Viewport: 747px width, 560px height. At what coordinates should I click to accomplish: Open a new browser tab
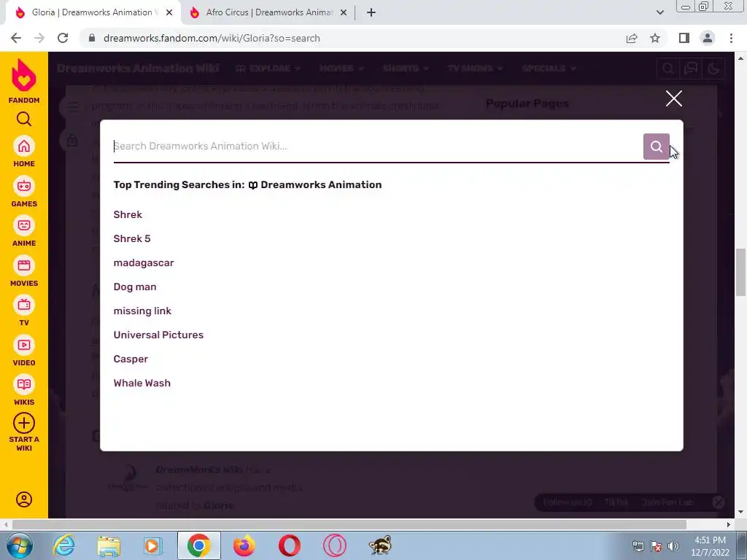[371, 12]
